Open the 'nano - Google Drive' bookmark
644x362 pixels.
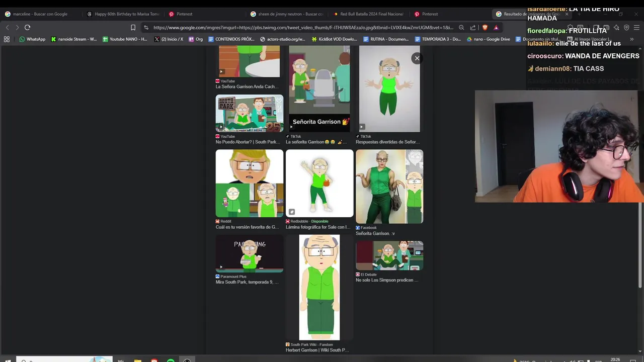click(x=488, y=39)
